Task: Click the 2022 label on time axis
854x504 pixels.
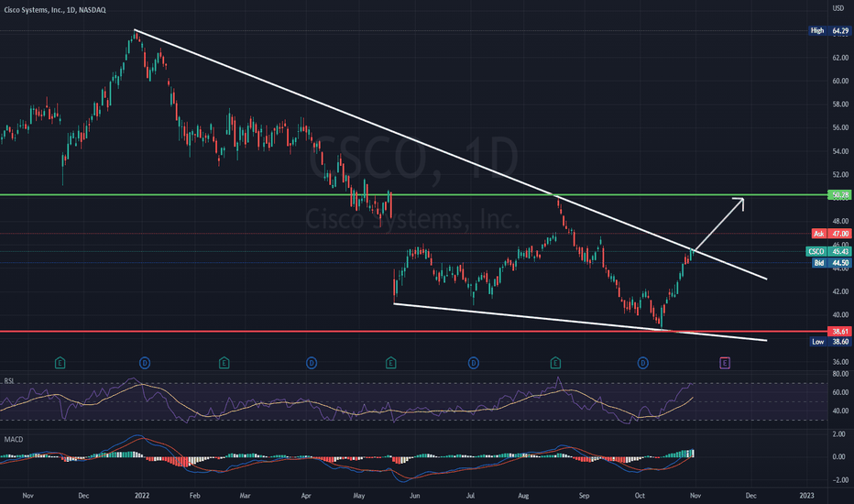Action: click(142, 495)
